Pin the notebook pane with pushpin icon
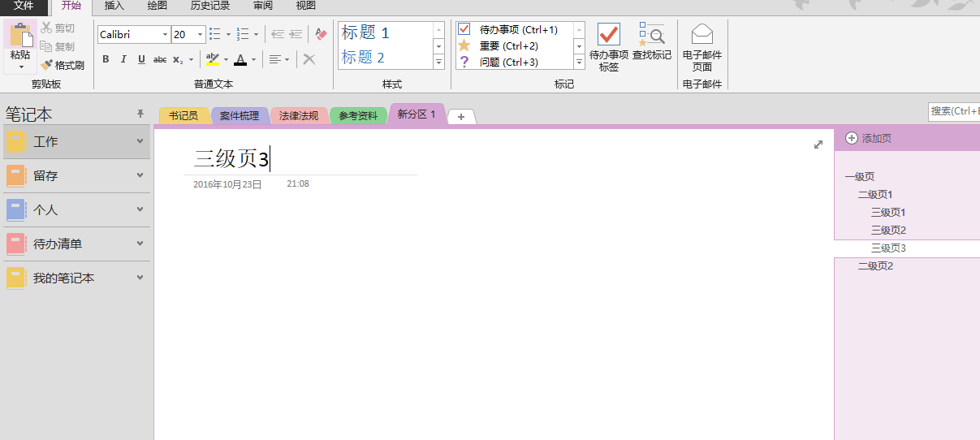The height and width of the screenshot is (440, 980). click(x=140, y=114)
